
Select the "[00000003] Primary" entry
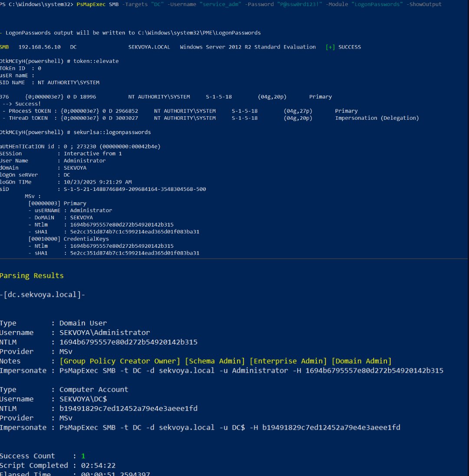[x=57, y=204]
